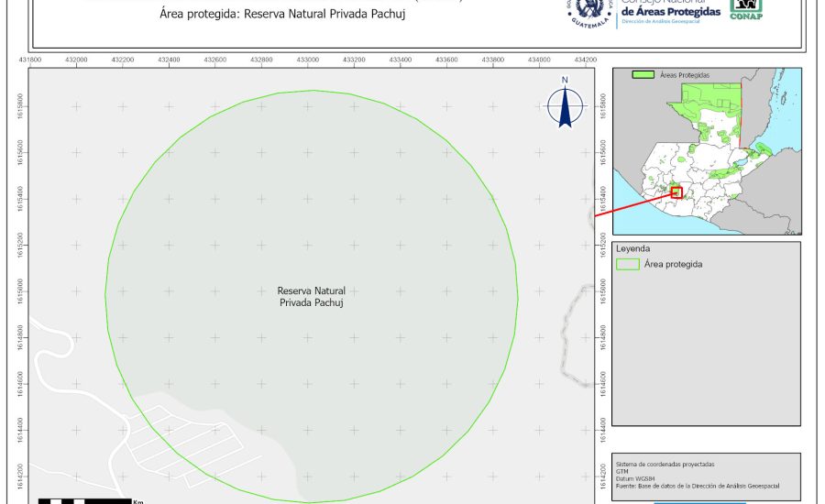Click the scale bar at bottom left
This screenshot has height=504, width=825.
point(84,500)
